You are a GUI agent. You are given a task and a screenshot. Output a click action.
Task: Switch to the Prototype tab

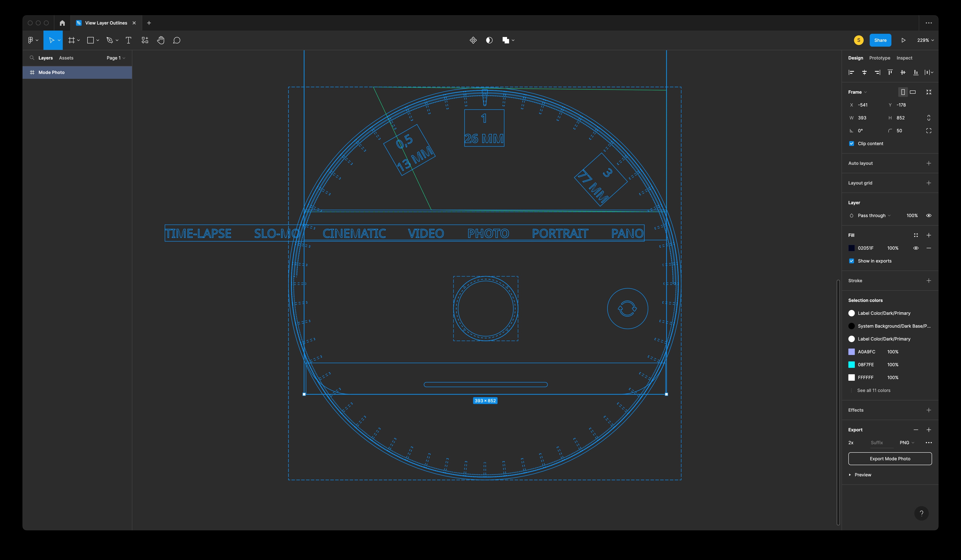[879, 57]
